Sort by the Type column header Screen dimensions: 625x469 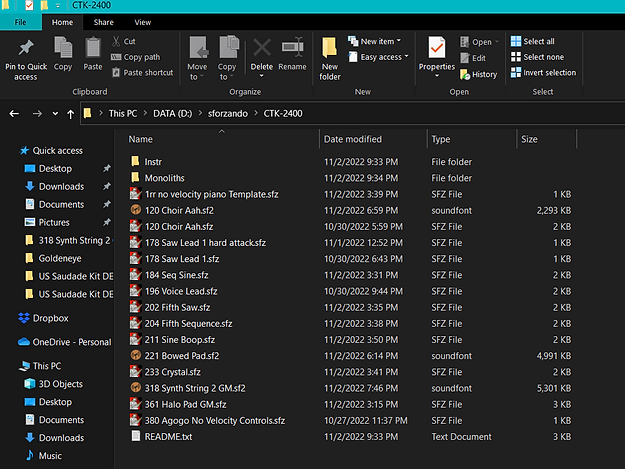coord(441,139)
